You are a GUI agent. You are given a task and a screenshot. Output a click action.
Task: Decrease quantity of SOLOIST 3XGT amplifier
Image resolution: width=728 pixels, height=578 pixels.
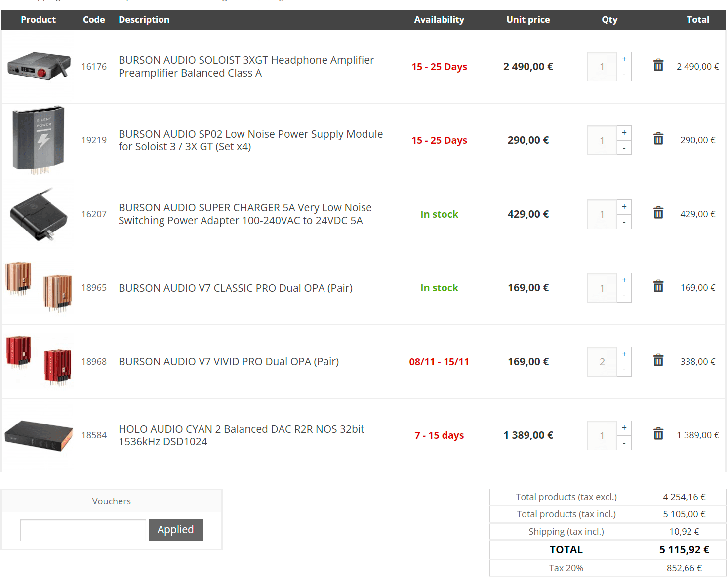(x=624, y=74)
